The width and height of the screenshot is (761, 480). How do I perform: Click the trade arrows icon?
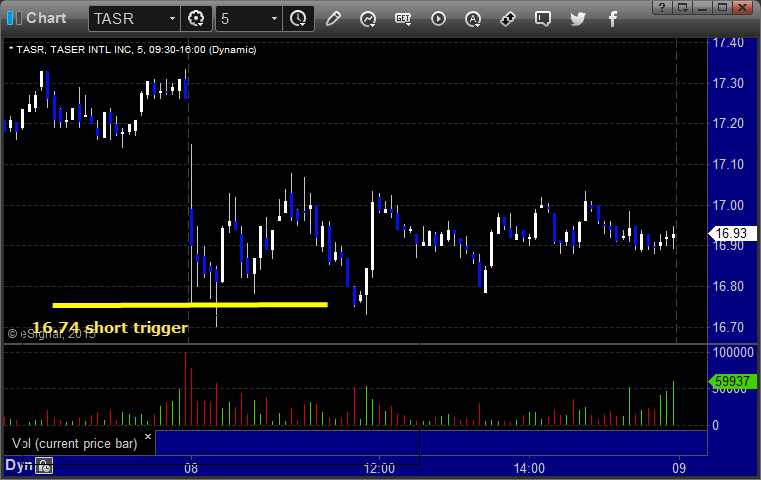tap(508, 19)
